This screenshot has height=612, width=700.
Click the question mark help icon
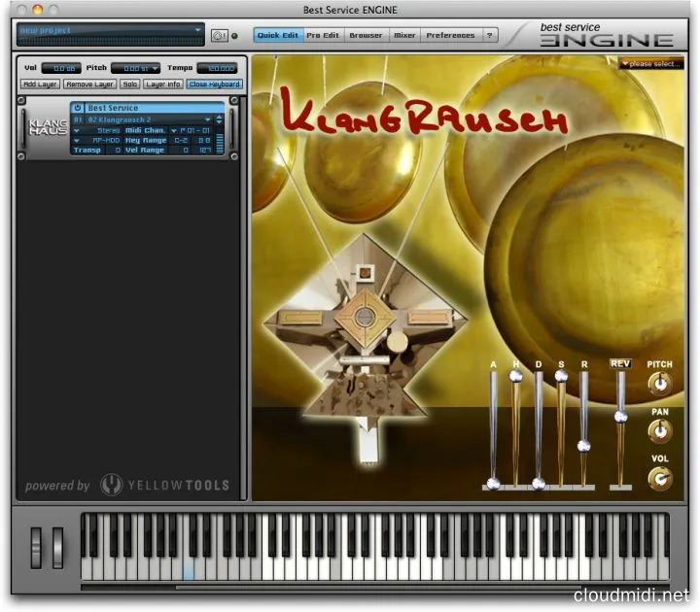coord(490,35)
